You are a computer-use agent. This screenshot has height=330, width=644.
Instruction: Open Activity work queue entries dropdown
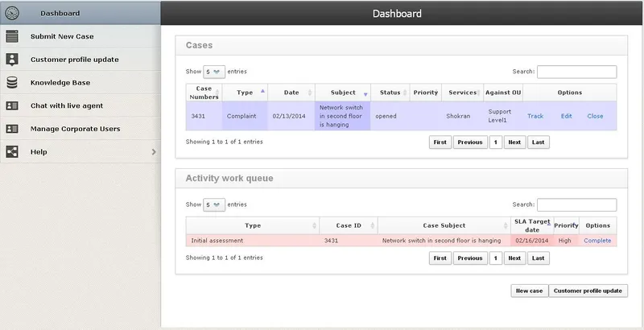point(214,204)
